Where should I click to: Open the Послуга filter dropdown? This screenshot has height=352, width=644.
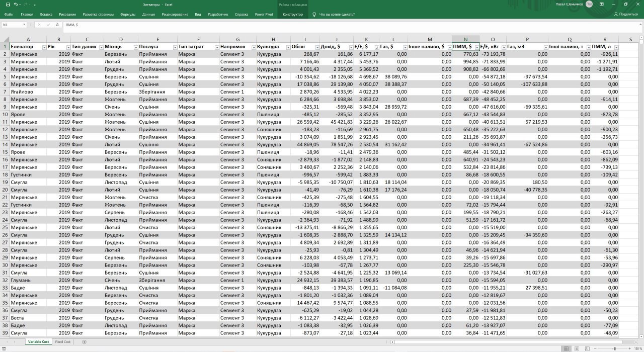[175, 47]
